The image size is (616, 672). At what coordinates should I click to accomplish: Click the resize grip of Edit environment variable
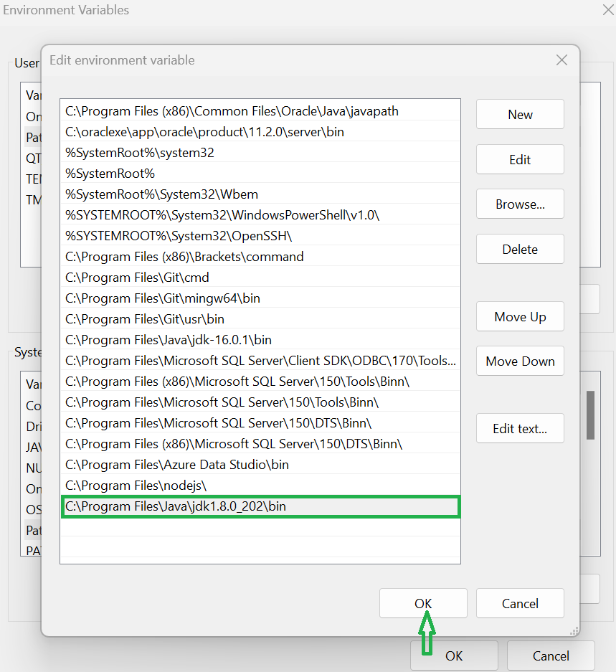click(574, 631)
